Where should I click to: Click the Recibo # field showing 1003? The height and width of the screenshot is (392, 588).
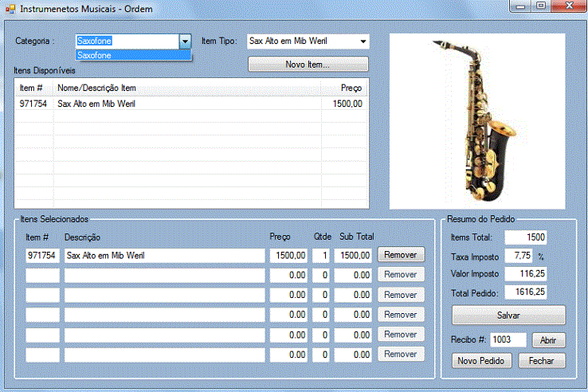pos(508,340)
